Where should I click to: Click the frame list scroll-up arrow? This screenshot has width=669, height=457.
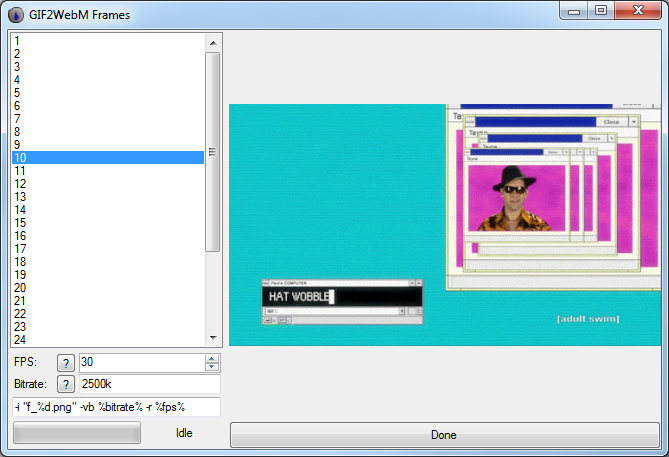click(x=213, y=43)
